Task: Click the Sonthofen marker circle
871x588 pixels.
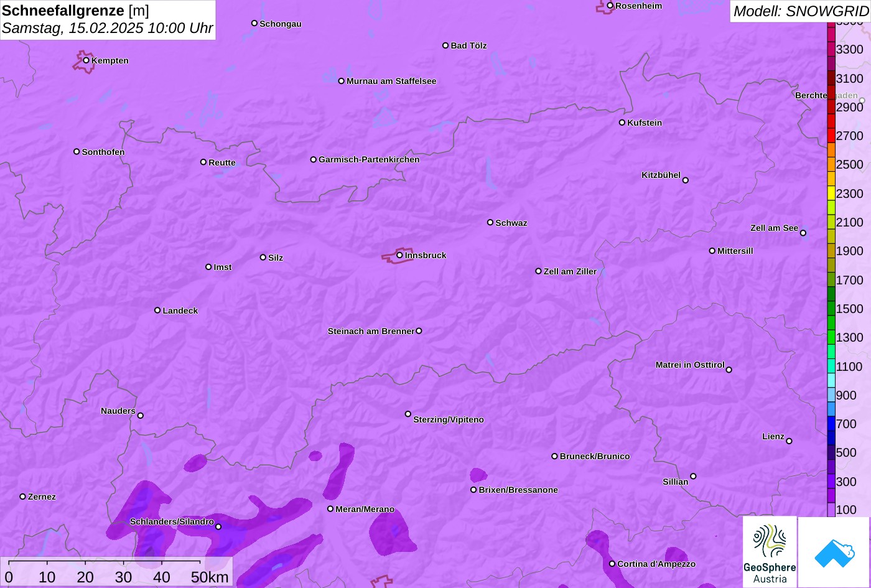Action: tap(77, 152)
